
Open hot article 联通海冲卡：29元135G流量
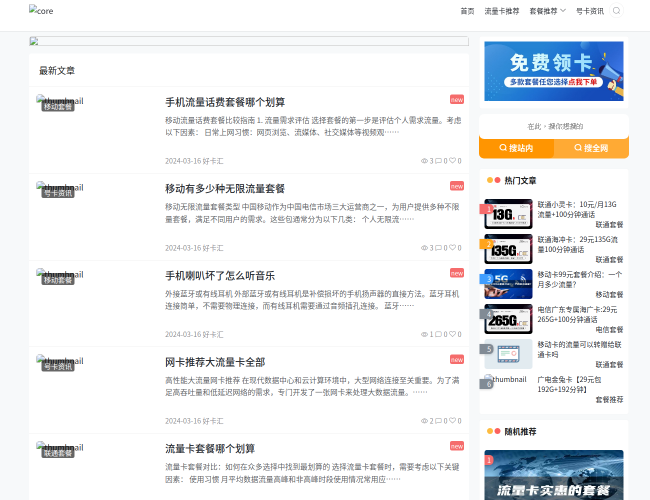[x=577, y=245]
